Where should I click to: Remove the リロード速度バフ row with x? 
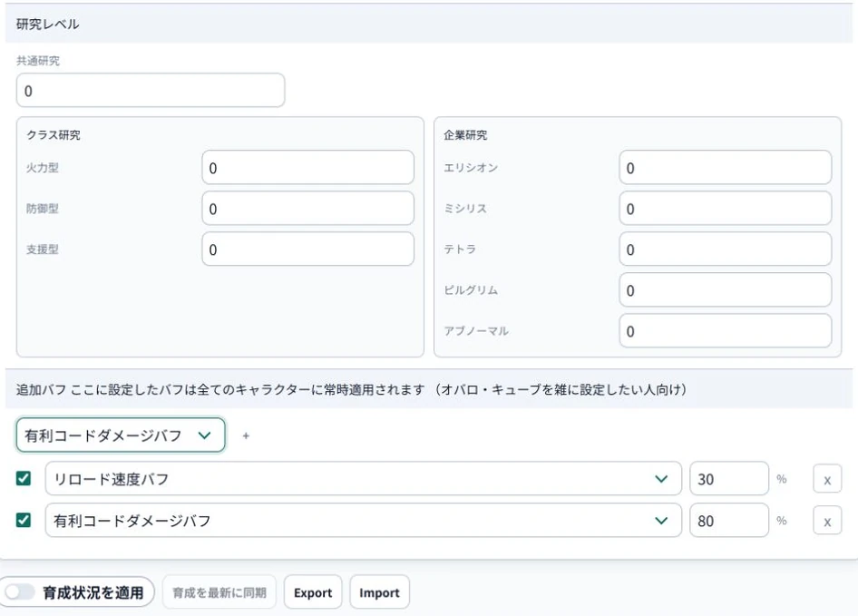827,479
